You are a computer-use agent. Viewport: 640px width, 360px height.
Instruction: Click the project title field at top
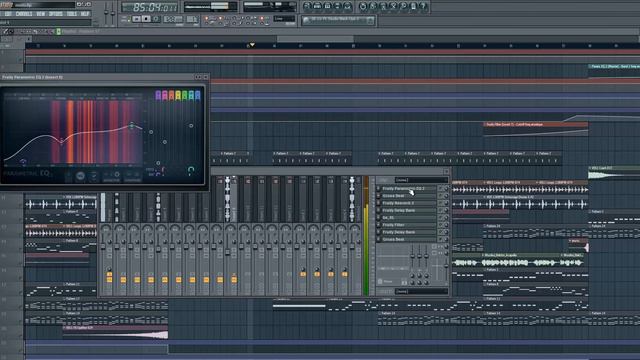pos(43,5)
